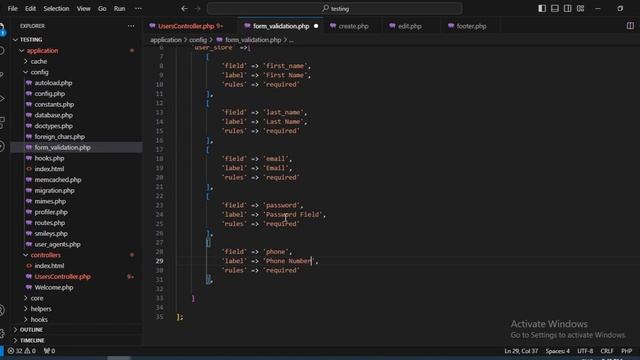Change language mode via 'PHP'
The height and width of the screenshot is (360, 640).
point(627,351)
